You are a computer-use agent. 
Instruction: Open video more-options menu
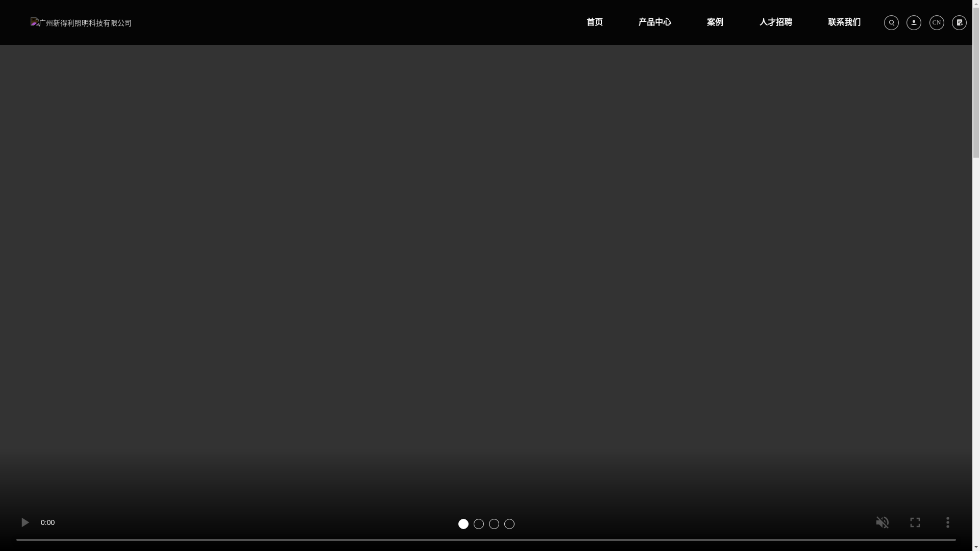[947, 522]
